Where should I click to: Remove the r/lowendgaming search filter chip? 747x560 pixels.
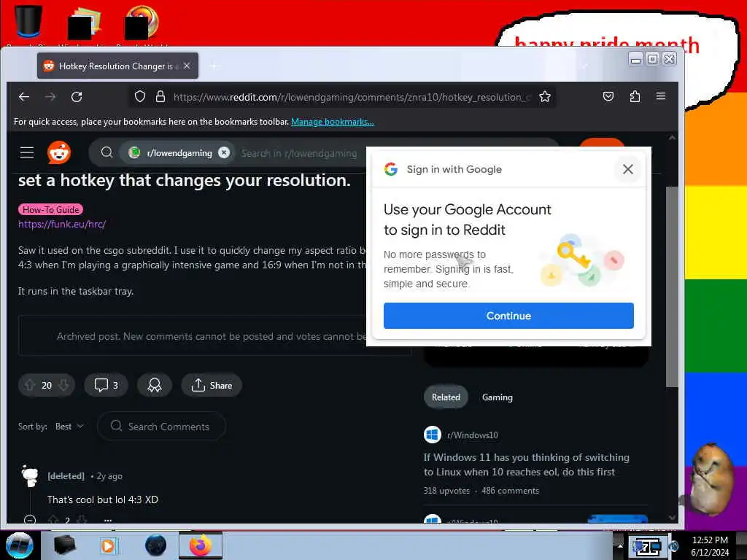click(224, 152)
